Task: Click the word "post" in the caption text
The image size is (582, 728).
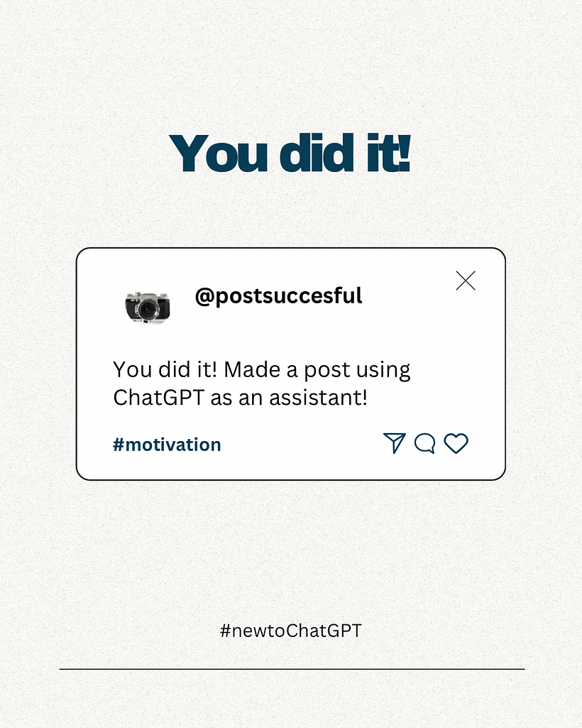Action: tap(327, 371)
